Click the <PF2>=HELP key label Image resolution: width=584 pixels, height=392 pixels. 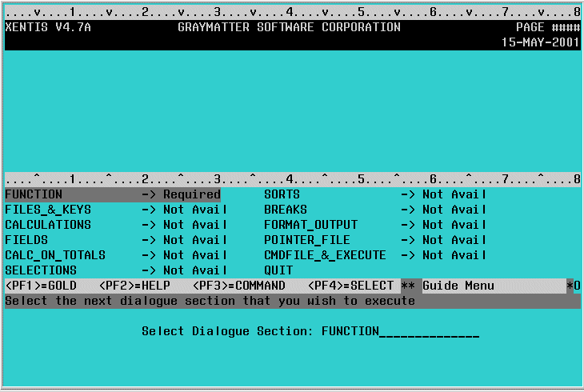point(134,286)
